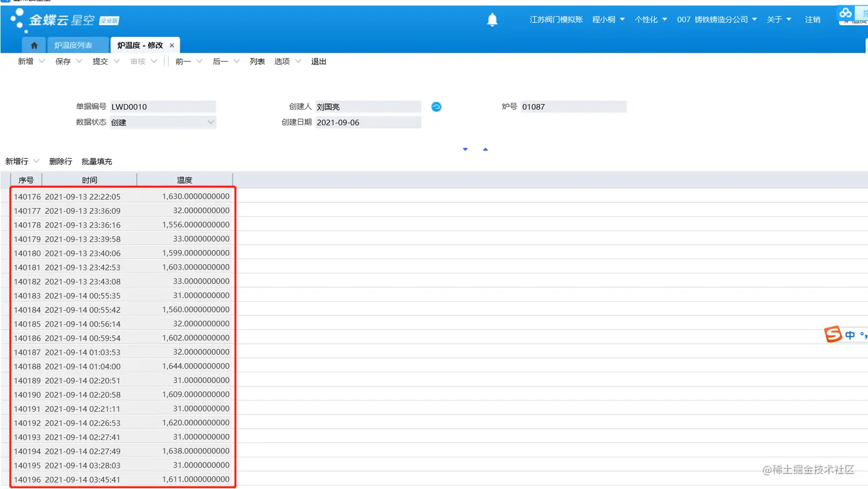Expand the header area with upward blue triangle
Screen dimensions: 868x489
point(486,148)
